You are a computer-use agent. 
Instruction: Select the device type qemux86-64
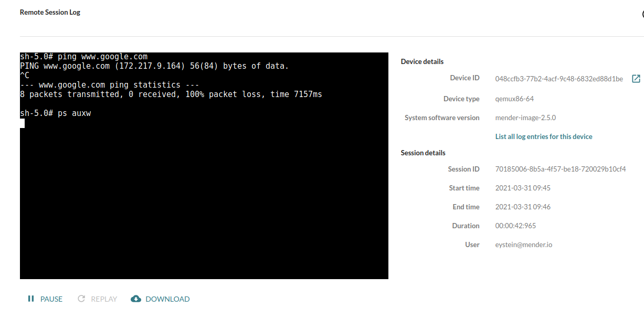click(x=514, y=98)
